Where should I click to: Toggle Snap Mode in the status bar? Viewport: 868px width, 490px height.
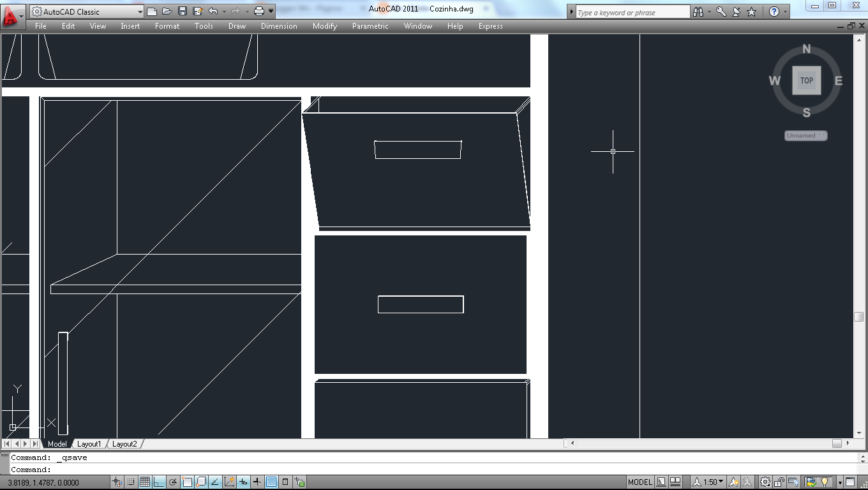[x=131, y=482]
